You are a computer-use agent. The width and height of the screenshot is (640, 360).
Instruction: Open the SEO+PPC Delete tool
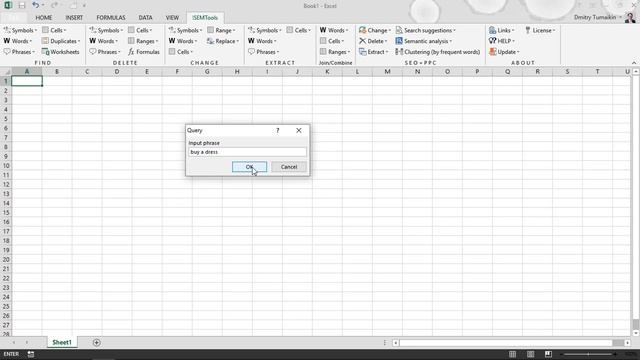373,41
